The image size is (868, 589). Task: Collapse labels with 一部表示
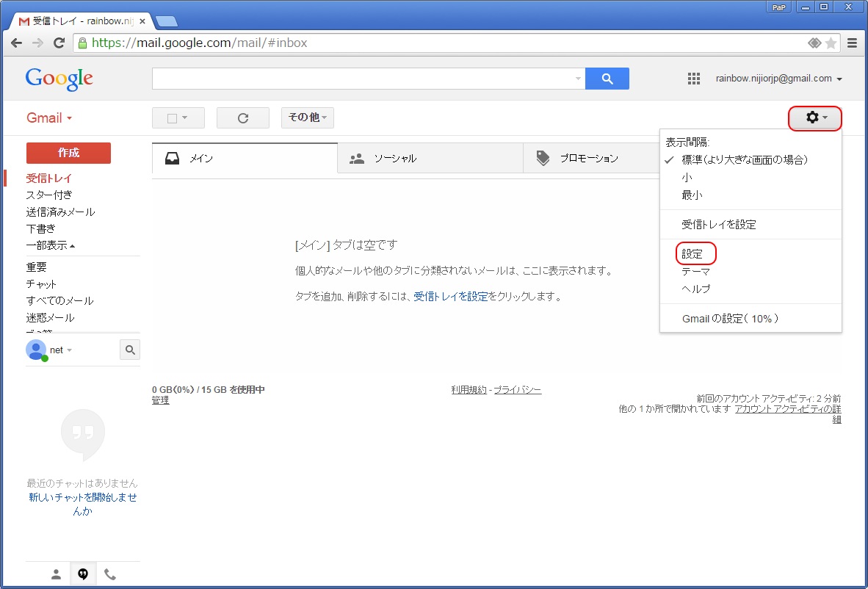pyautogui.click(x=51, y=245)
